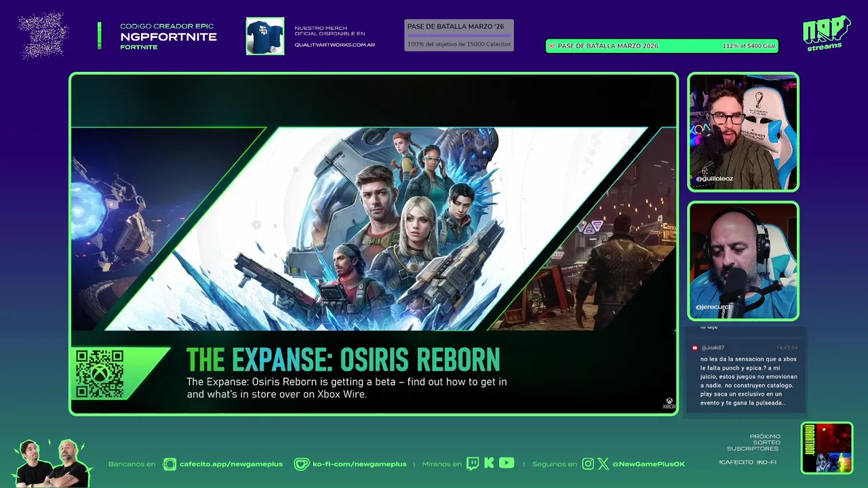The width and height of the screenshot is (868, 488).
Task: Click the Xbox QR code
Action: click(x=99, y=373)
